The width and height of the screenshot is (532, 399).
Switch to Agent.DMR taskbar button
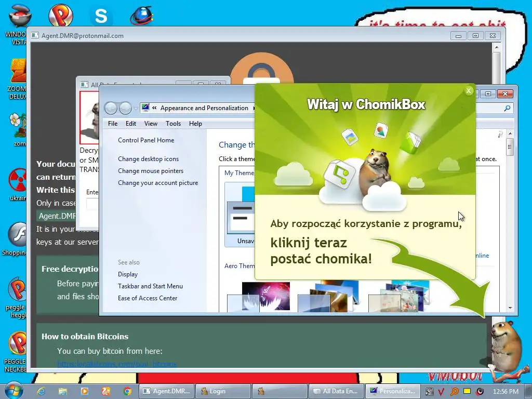[x=167, y=391]
